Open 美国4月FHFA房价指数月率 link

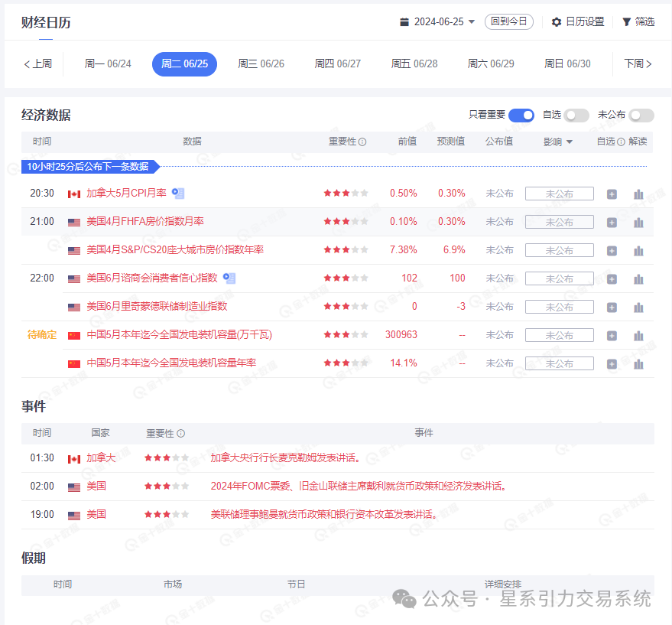point(145,222)
